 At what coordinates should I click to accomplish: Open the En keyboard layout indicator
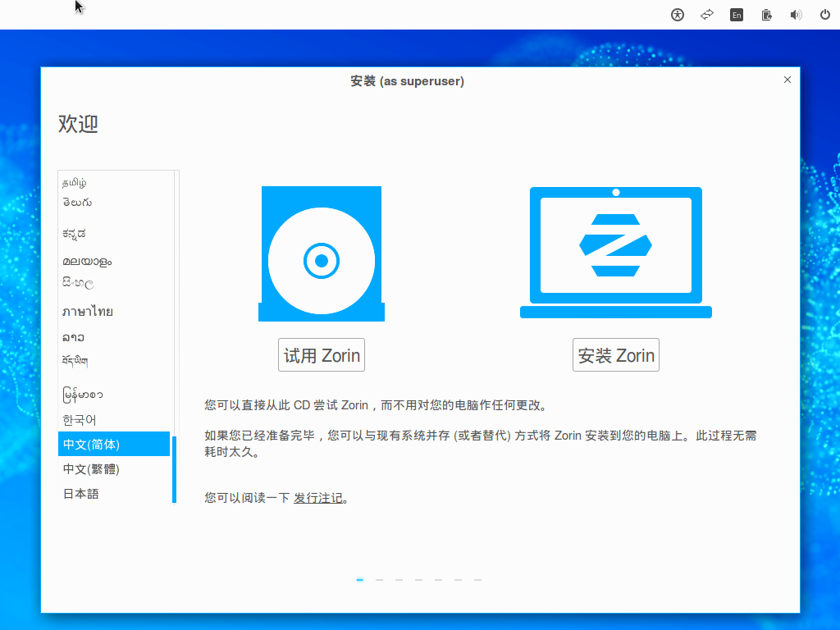coord(736,15)
